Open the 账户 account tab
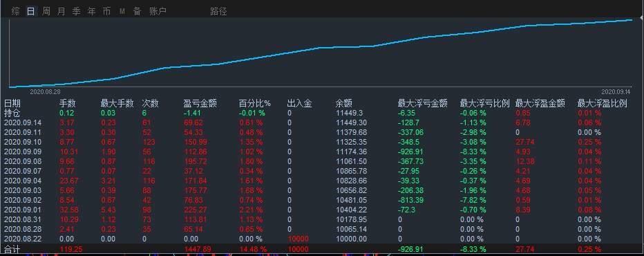This screenshot has width=644, height=256. pyautogui.click(x=158, y=12)
